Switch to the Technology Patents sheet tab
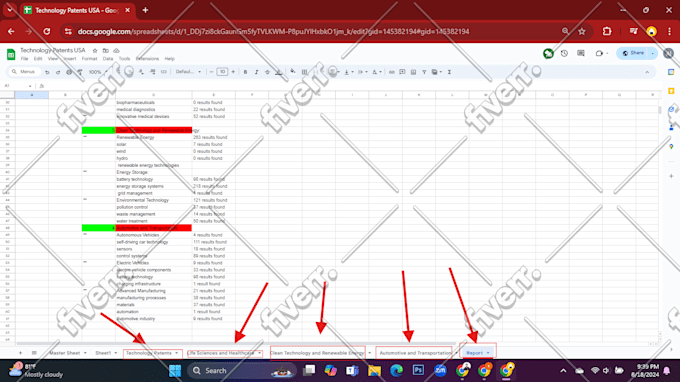The image size is (680, 382). coord(149,353)
